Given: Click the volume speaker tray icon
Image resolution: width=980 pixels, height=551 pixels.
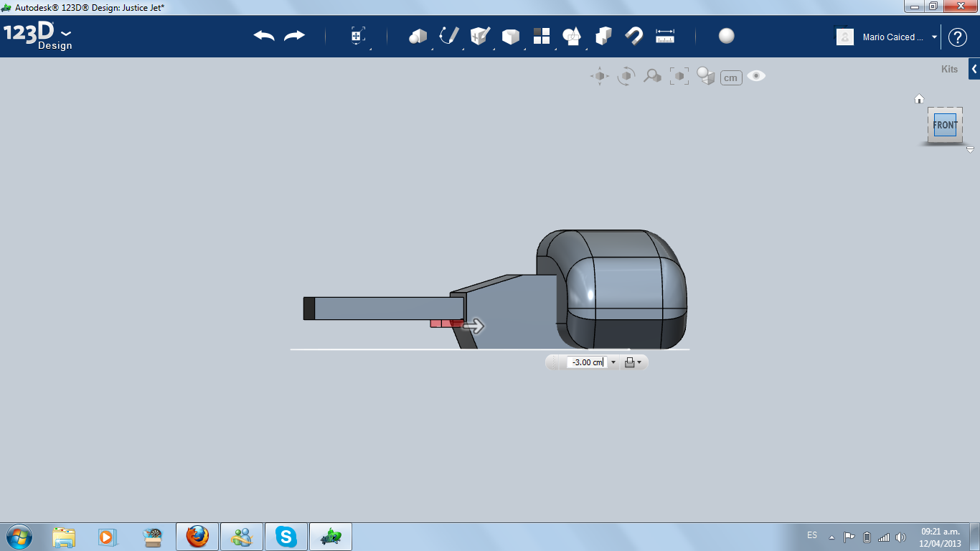Looking at the screenshot, I should pos(901,537).
